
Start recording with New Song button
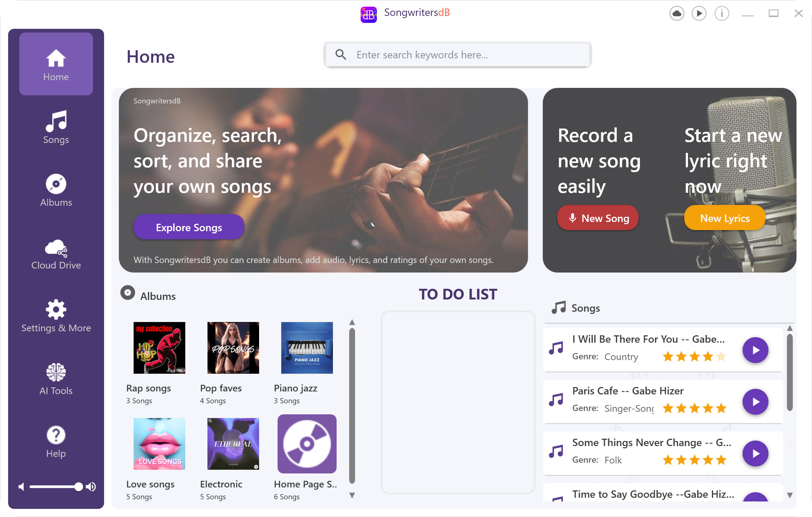tap(598, 218)
